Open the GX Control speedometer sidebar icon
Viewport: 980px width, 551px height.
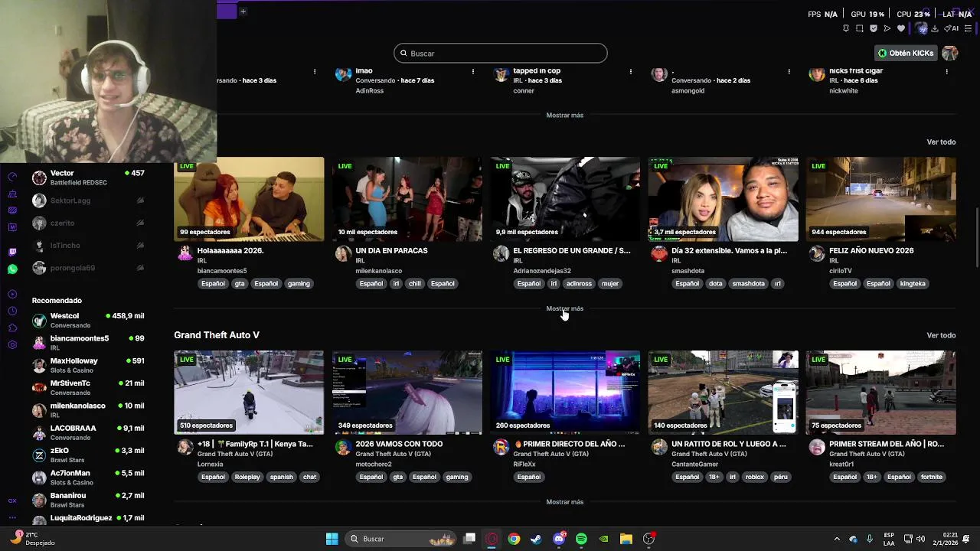tap(12, 177)
